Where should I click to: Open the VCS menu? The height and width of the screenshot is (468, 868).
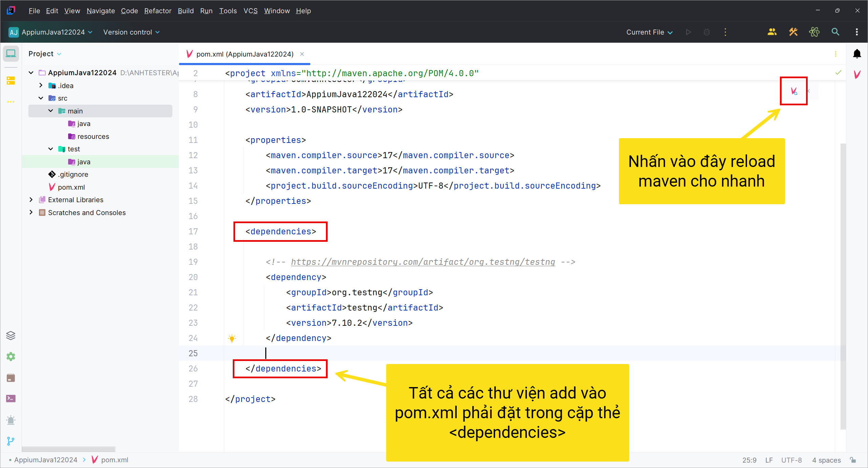coord(250,11)
